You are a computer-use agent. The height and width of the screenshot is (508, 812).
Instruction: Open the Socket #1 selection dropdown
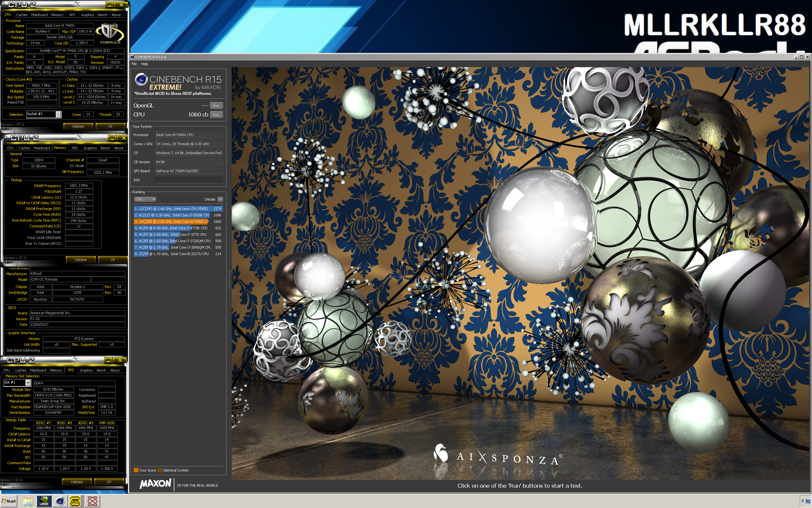58,114
